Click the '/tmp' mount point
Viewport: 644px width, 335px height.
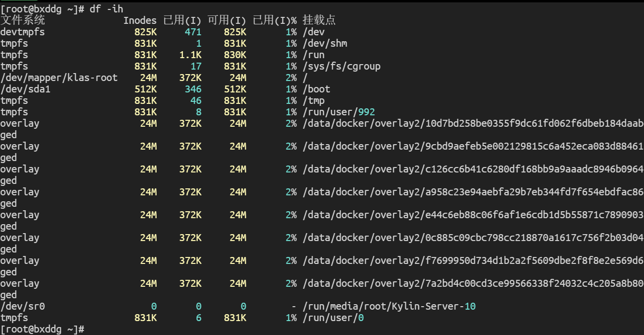coord(313,100)
